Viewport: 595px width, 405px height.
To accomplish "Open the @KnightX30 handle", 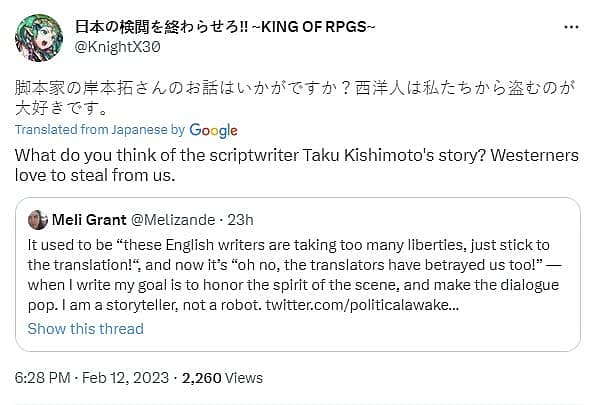I will click(x=117, y=47).
